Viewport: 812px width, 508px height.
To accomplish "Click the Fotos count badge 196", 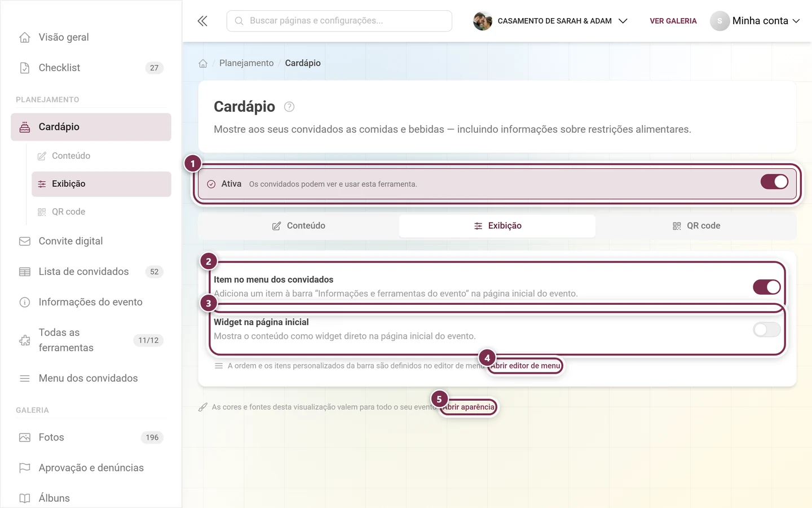I will [x=152, y=437].
